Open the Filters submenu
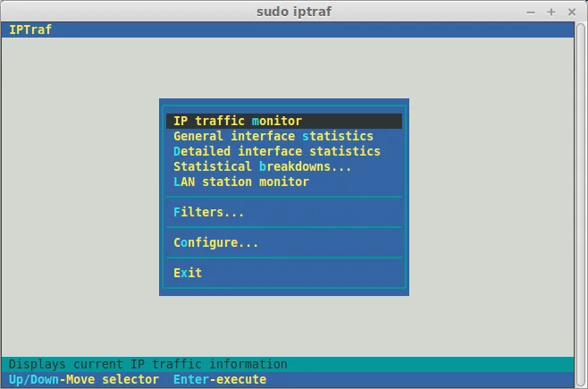 (208, 212)
